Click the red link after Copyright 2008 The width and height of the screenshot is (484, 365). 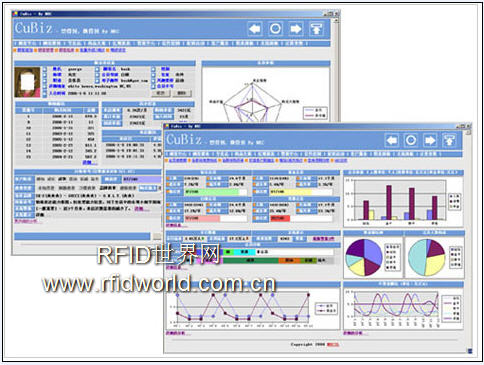(x=332, y=344)
